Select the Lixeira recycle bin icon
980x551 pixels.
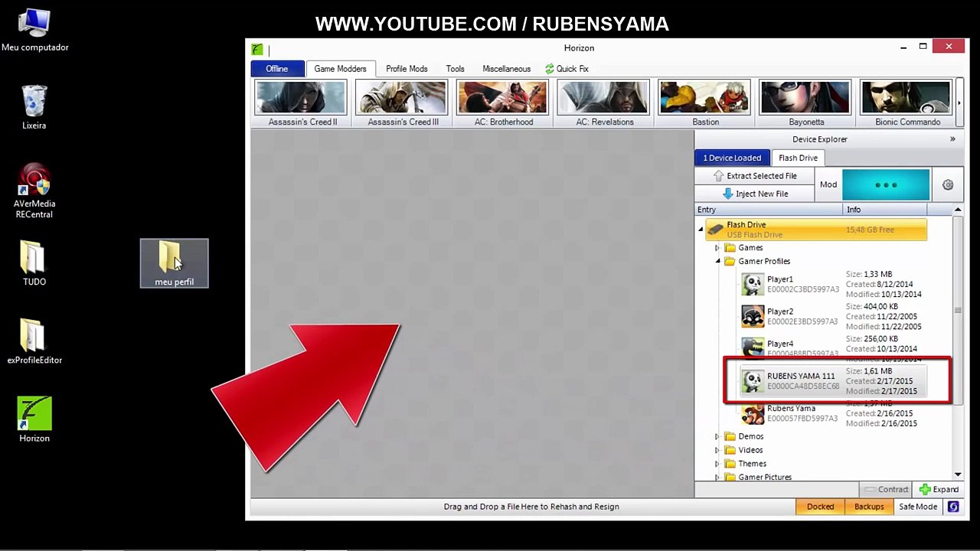tap(34, 107)
